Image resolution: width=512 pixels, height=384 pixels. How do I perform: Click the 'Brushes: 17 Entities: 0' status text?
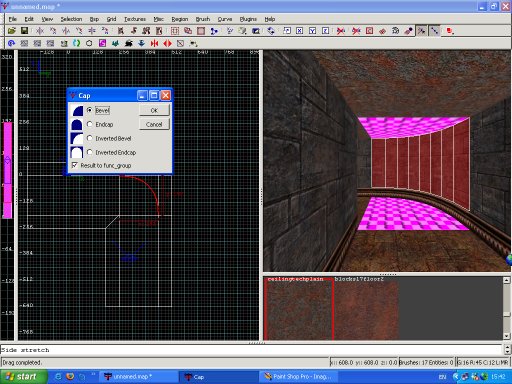426,362
